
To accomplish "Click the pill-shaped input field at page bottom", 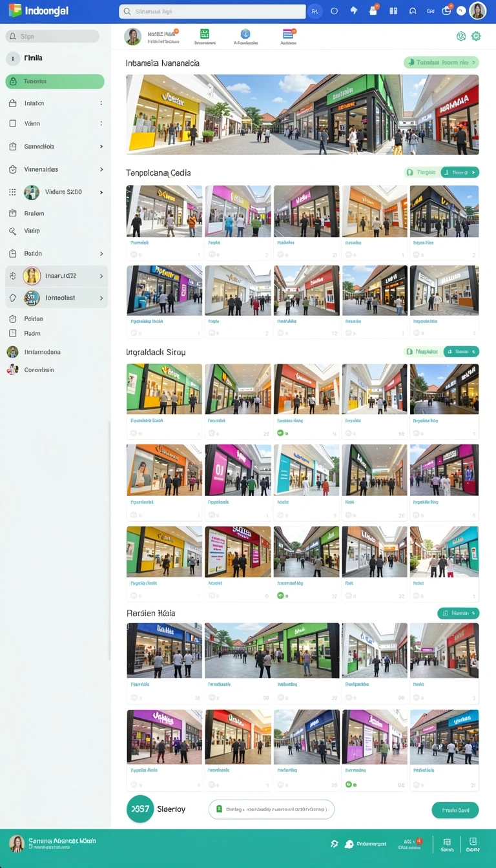I will (x=272, y=809).
